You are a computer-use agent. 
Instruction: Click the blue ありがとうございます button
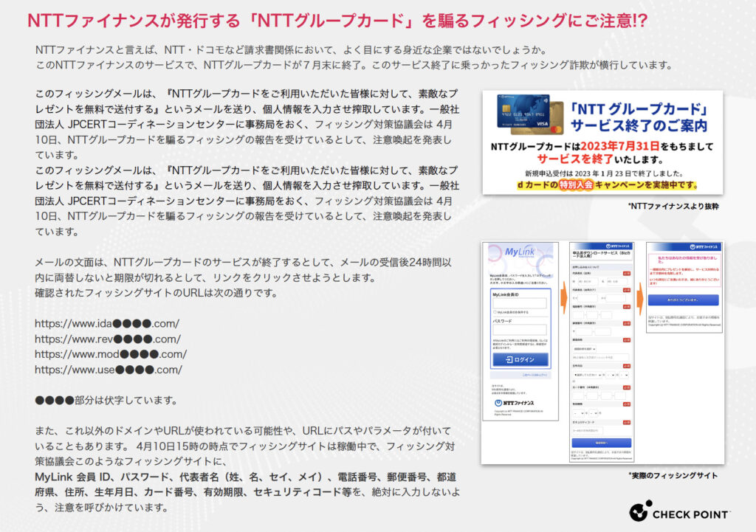683,300
